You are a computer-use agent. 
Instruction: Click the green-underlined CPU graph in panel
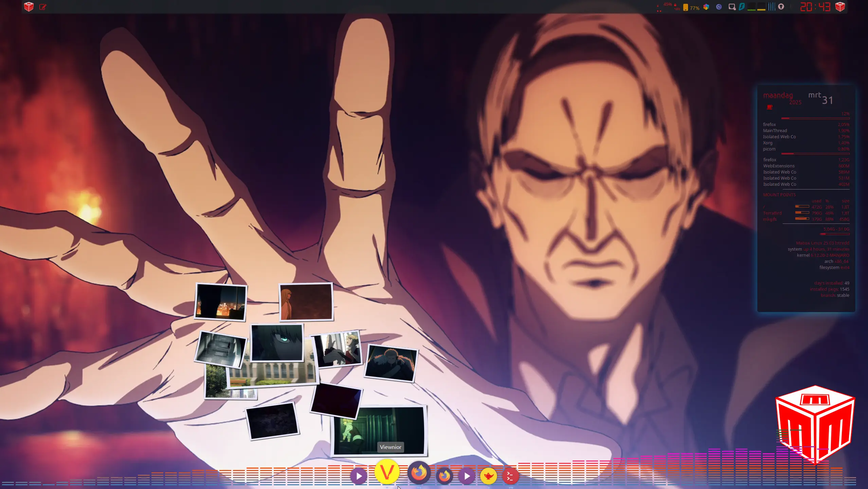pyautogui.click(x=752, y=7)
